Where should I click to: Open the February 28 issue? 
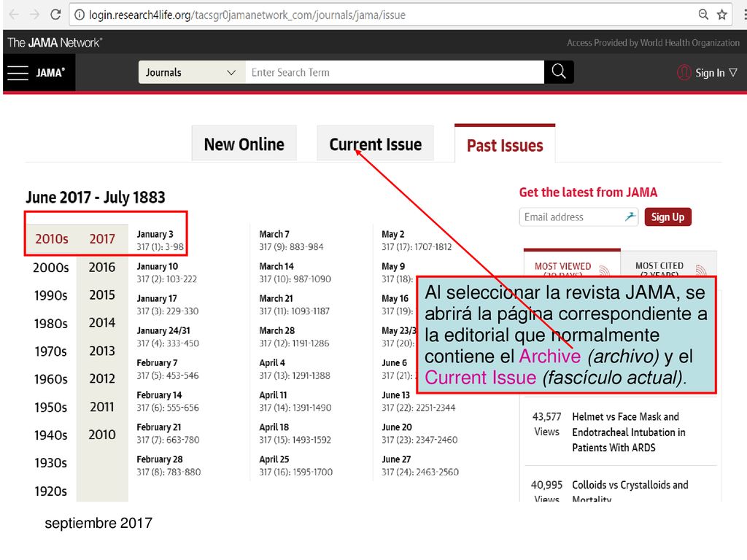coord(169,466)
